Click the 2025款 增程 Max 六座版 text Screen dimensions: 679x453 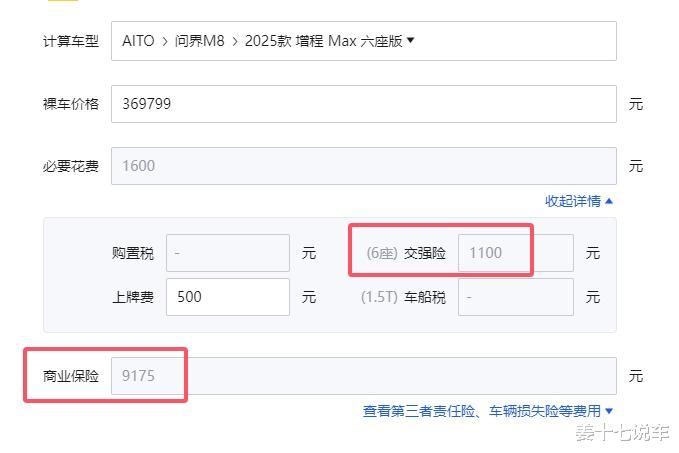pyautogui.click(x=323, y=41)
